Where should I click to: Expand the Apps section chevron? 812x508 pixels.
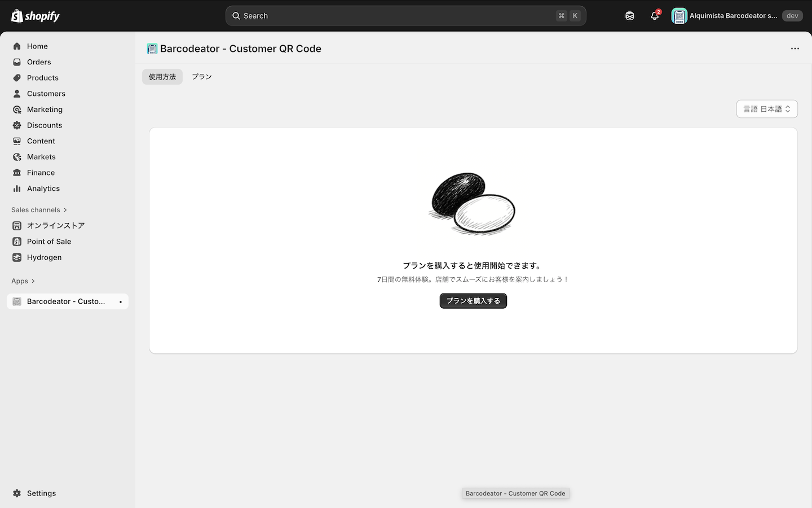coord(33,281)
